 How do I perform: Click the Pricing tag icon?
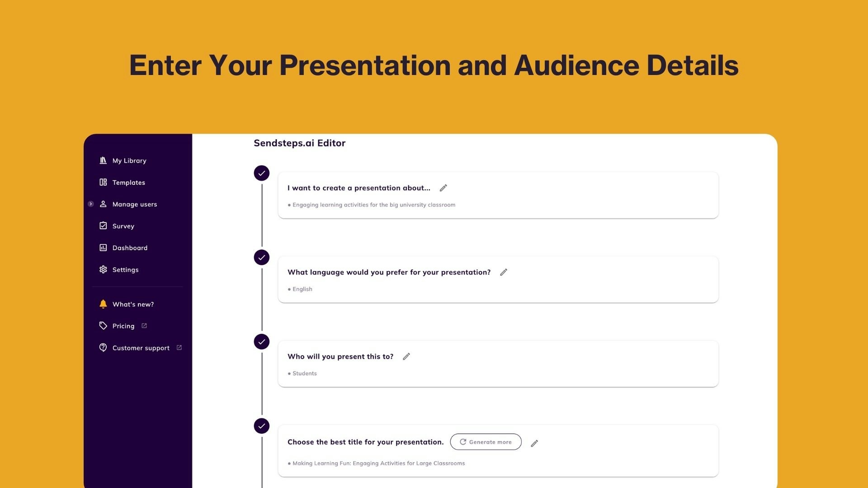pyautogui.click(x=103, y=326)
